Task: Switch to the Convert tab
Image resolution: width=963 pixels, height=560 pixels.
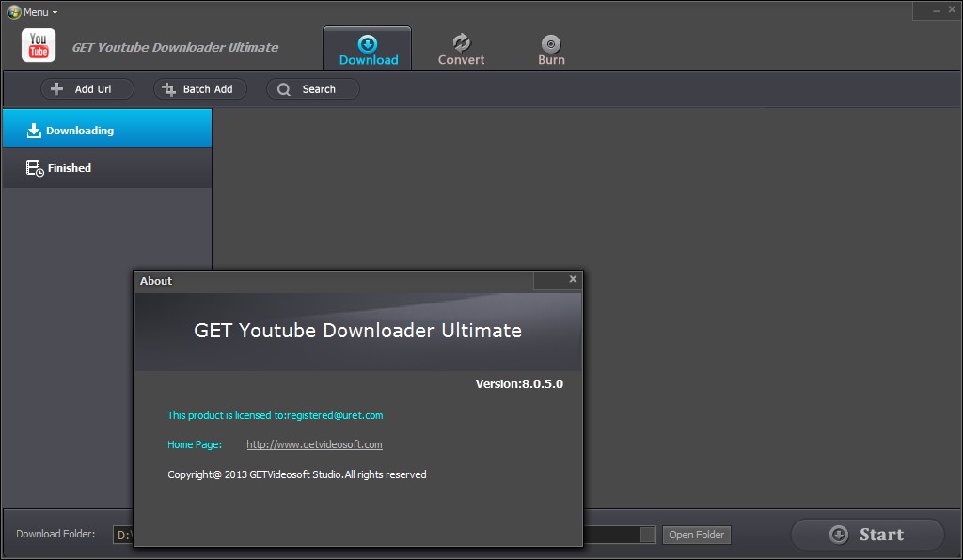Action: tap(461, 49)
